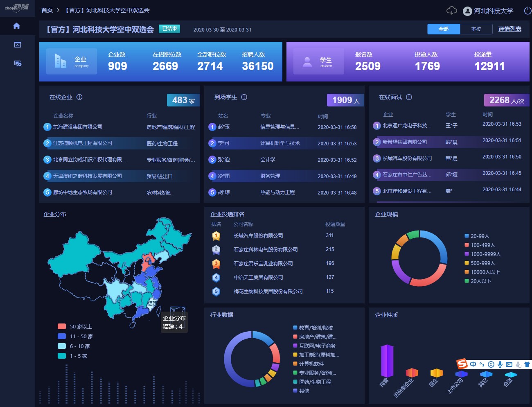Click the shirt skin icon on input toolbar
This screenshot has height=407, width=532.
(527, 364)
